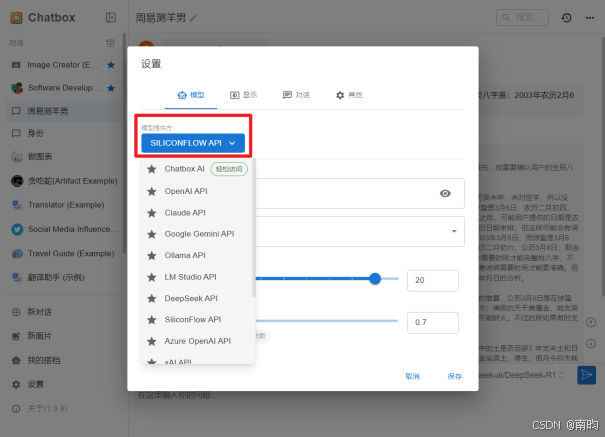Unstar the Software Developer conversation
Image resolution: width=605 pixels, height=437 pixels.
click(x=111, y=88)
